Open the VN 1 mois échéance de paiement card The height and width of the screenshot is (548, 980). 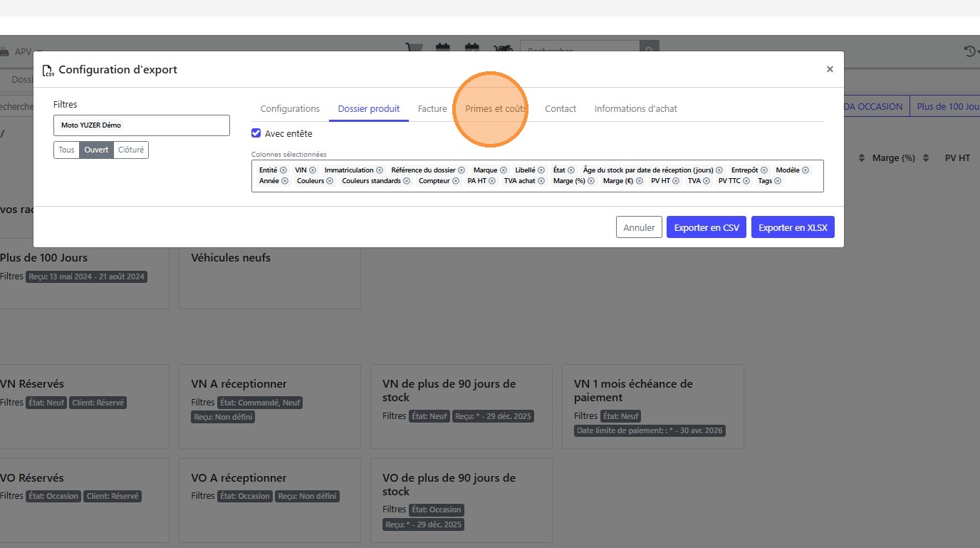[653, 406]
